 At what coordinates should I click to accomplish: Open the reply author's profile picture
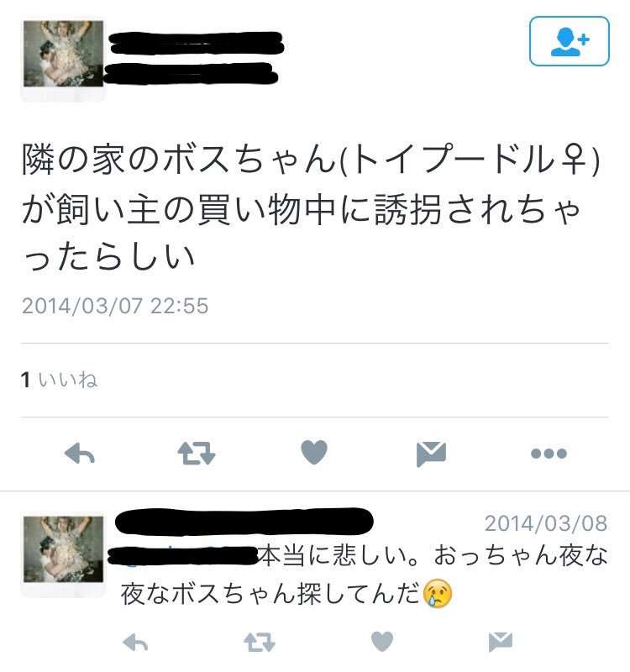click(64, 549)
